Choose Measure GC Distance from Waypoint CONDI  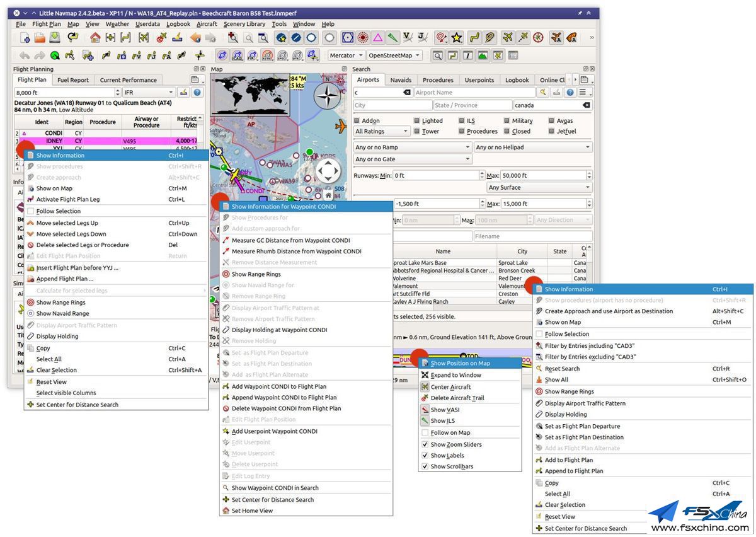306,240
